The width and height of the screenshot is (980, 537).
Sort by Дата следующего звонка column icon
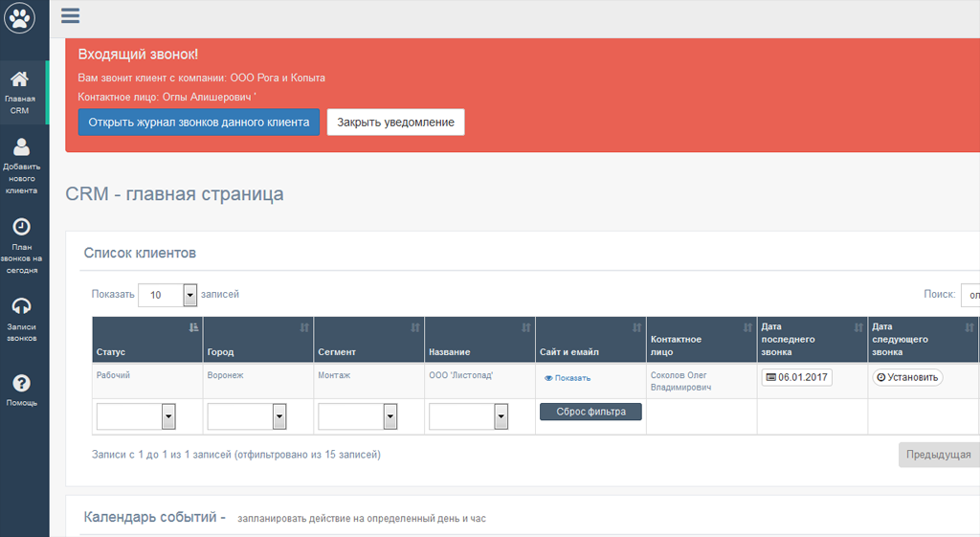969,327
